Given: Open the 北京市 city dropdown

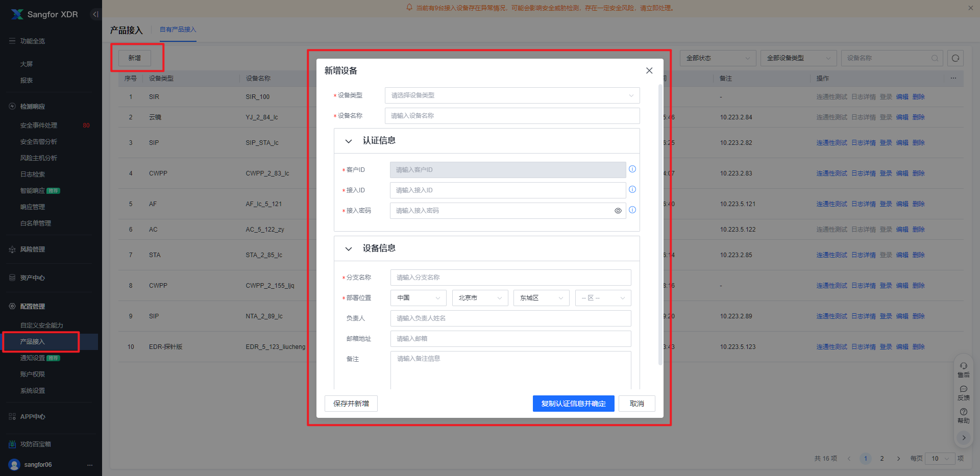Looking at the screenshot, I should tap(480, 298).
